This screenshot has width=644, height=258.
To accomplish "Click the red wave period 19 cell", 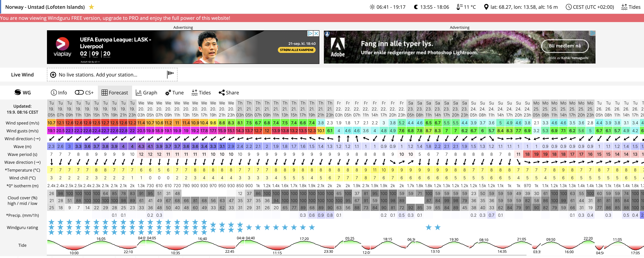I will coord(536,154).
